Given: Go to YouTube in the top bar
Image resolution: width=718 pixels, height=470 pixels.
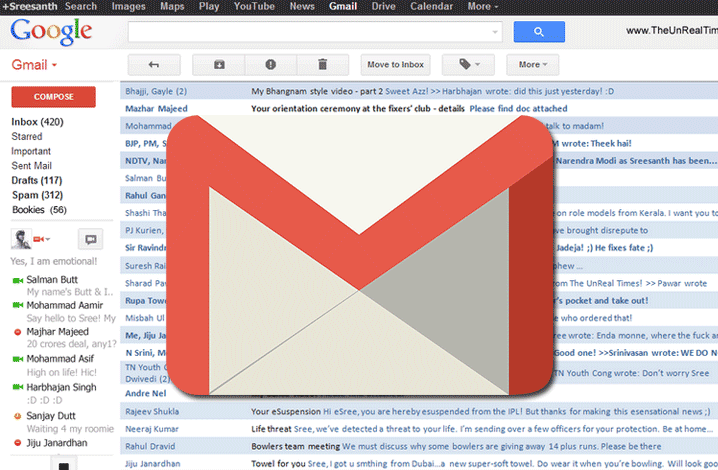Looking at the screenshot, I should click(x=254, y=6).
